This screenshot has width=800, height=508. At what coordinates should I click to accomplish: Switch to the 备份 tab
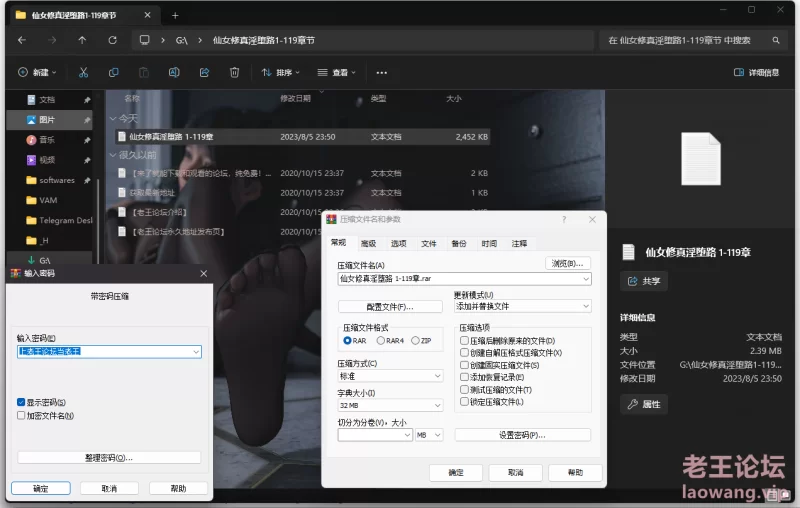click(x=459, y=244)
